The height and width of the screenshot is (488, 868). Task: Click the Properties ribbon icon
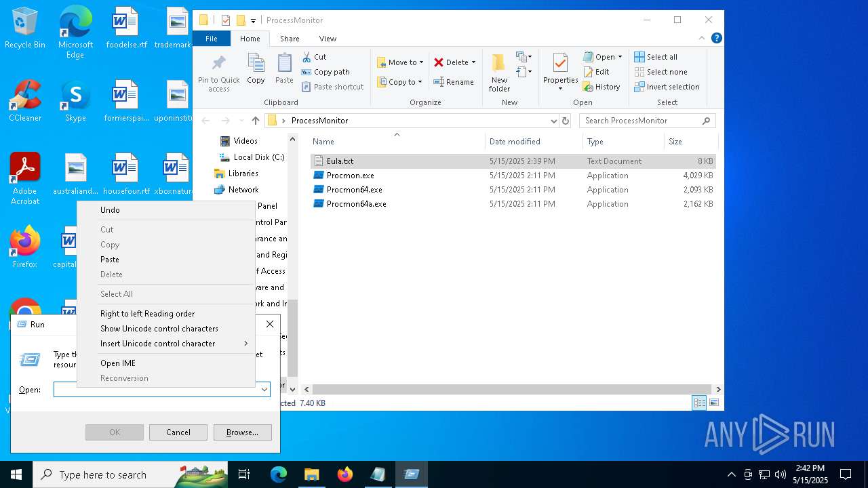[x=560, y=72]
